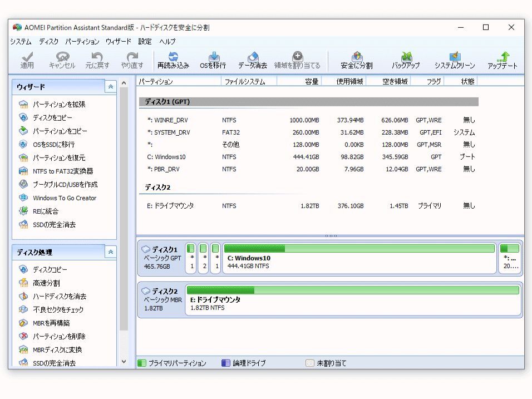532x399 pixels.
Task: Click the 領域を割り当てる toolbar icon
Action: point(297,61)
